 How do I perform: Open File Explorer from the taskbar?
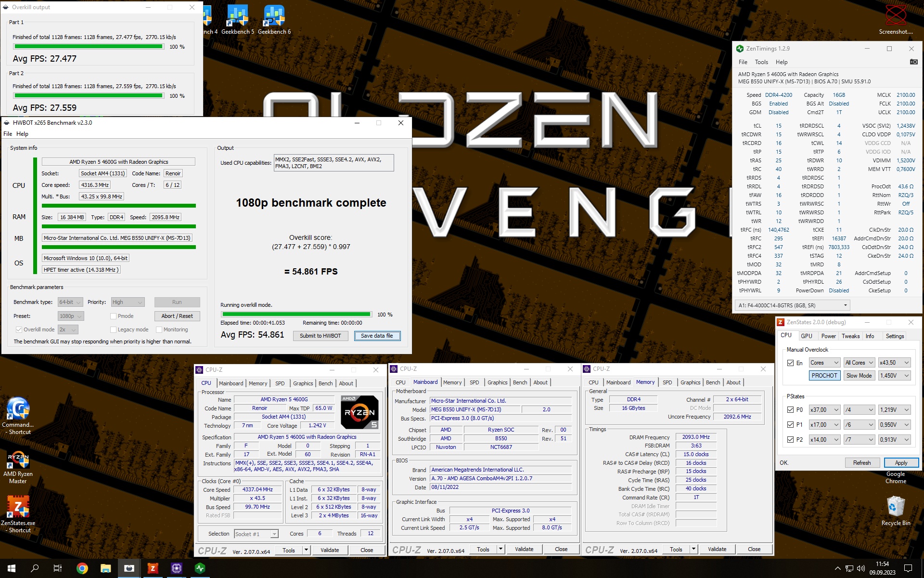[x=106, y=568]
